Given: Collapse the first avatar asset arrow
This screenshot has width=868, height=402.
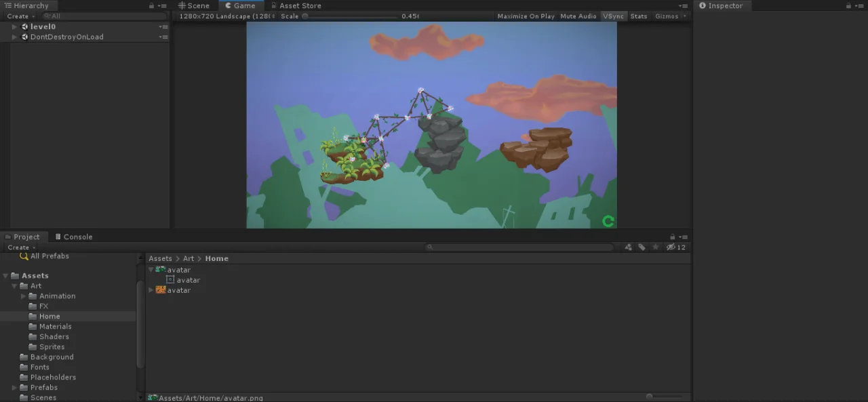Looking at the screenshot, I should coord(151,270).
